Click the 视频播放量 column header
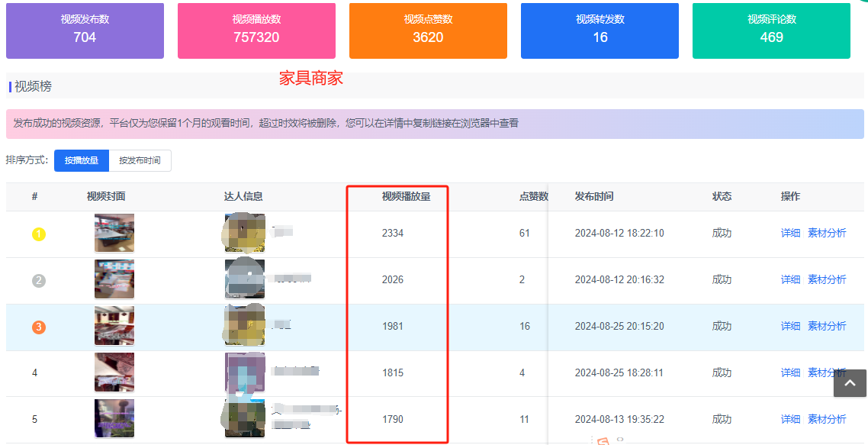 406,196
